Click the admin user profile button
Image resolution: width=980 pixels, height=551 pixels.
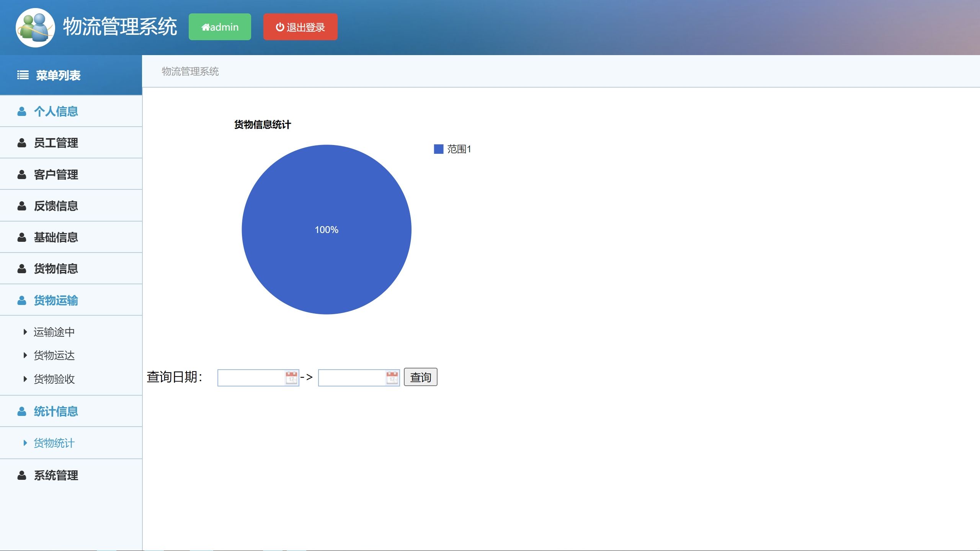point(220,27)
